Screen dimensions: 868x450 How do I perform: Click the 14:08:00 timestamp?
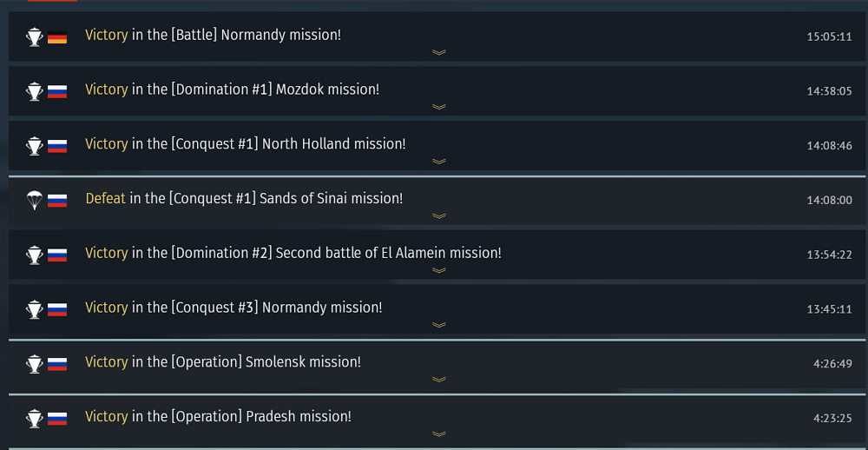point(829,200)
